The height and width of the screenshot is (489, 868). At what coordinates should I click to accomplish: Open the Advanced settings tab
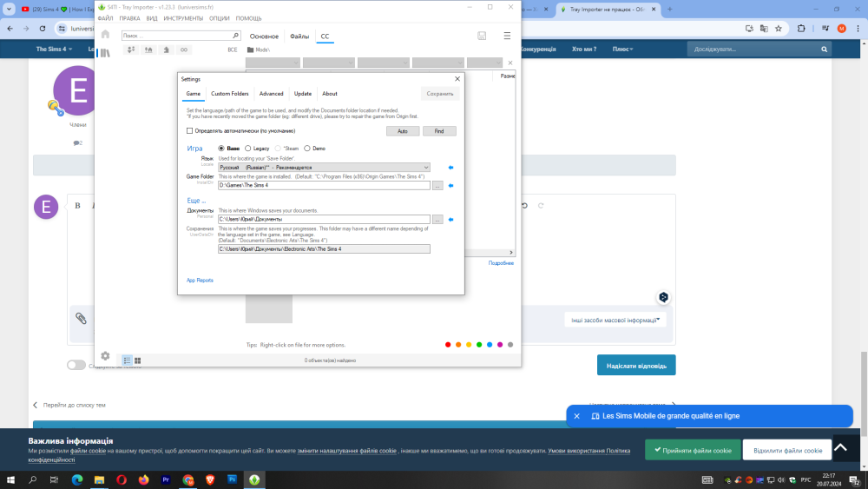pos(271,94)
